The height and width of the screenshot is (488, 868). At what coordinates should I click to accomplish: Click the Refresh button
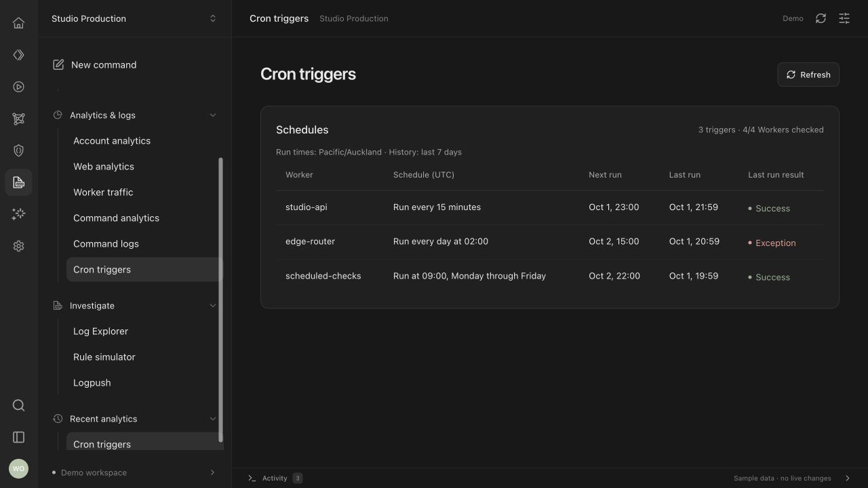808,75
